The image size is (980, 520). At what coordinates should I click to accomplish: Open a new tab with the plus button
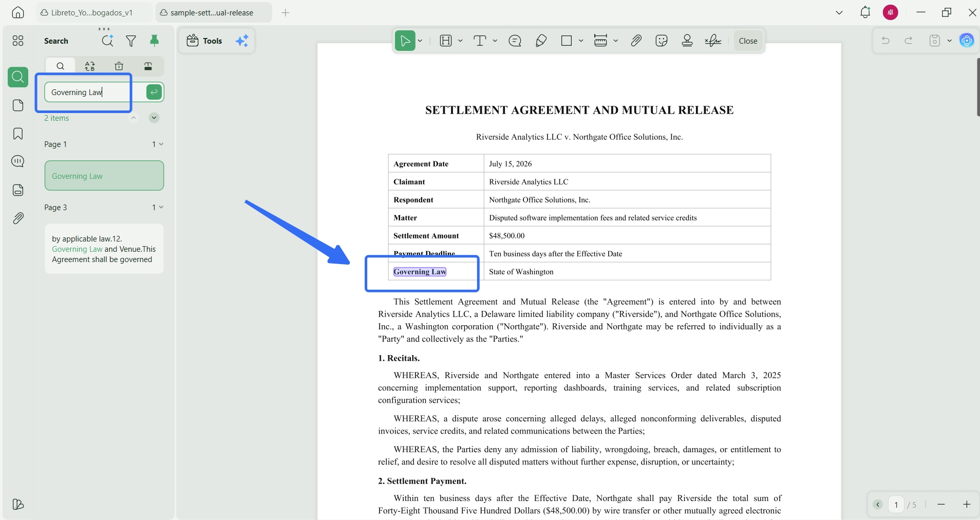pyautogui.click(x=286, y=12)
